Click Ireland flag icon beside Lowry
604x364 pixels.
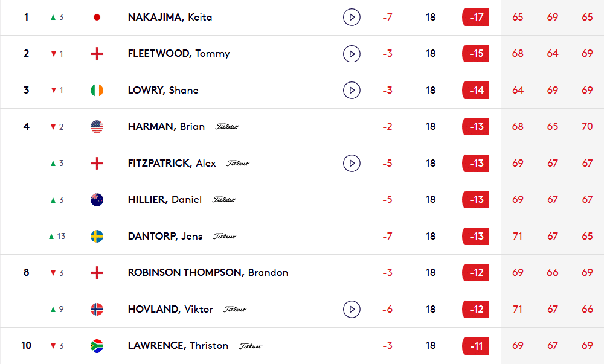pos(97,91)
